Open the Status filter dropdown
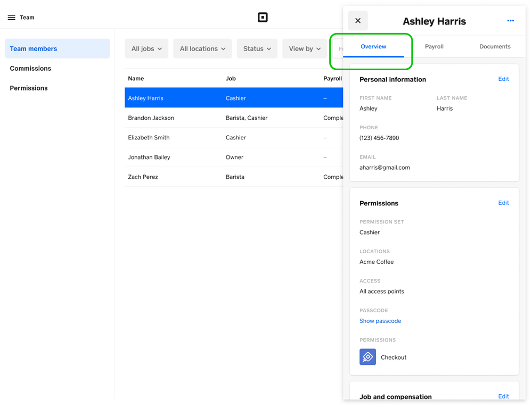This screenshot has width=532, height=407. [257, 49]
